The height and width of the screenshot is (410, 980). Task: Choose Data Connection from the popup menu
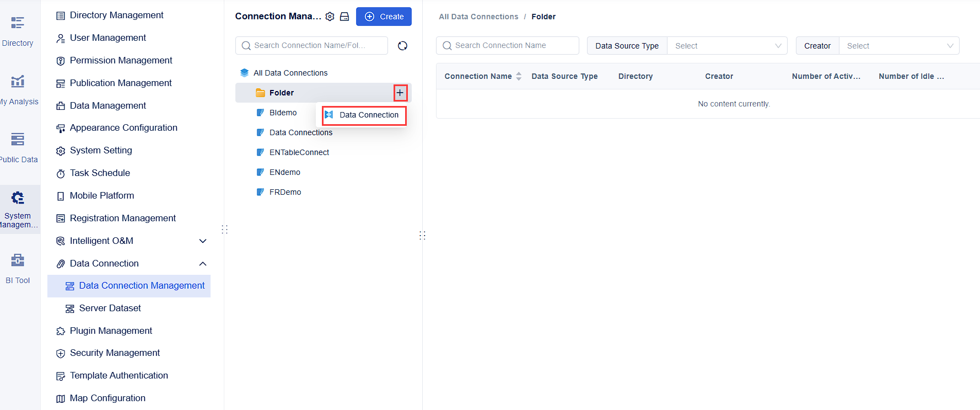(x=364, y=115)
